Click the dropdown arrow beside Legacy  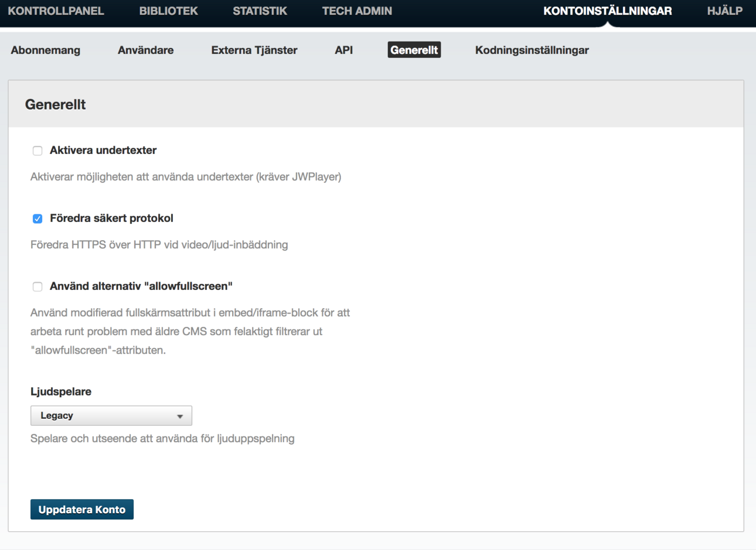coord(180,416)
